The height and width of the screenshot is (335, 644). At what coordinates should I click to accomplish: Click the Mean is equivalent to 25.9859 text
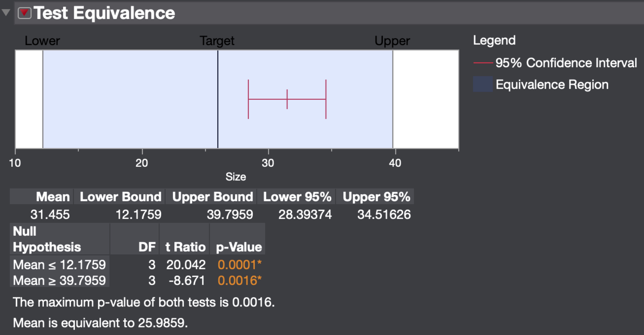coord(100,323)
